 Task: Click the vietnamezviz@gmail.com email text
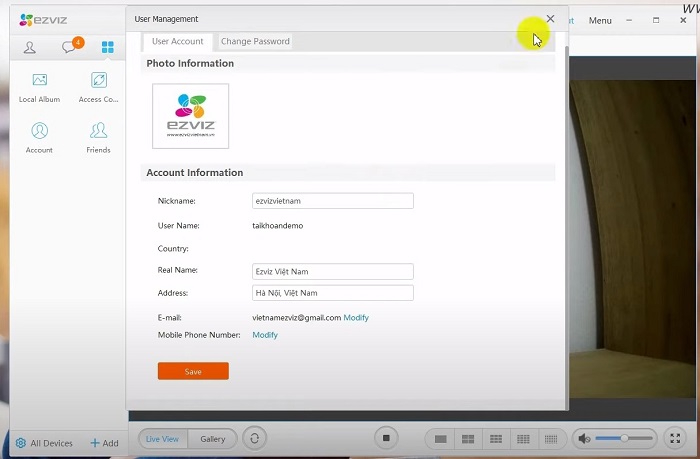pyautogui.click(x=296, y=317)
